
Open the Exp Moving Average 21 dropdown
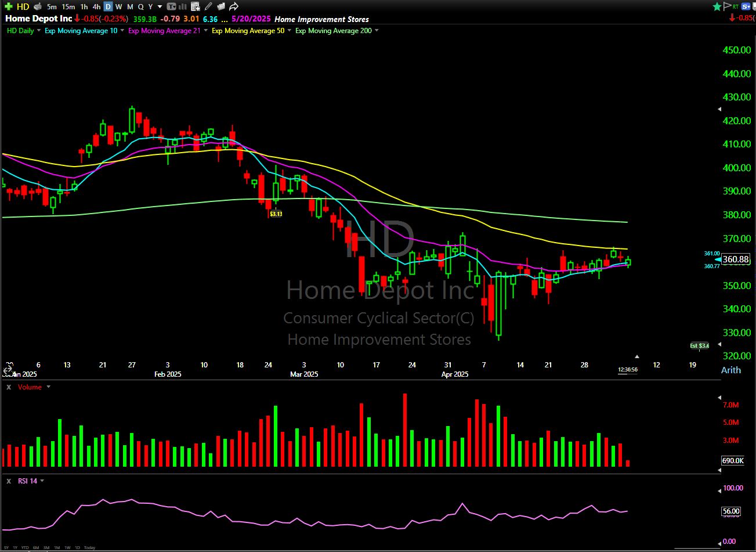click(x=206, y=31)
